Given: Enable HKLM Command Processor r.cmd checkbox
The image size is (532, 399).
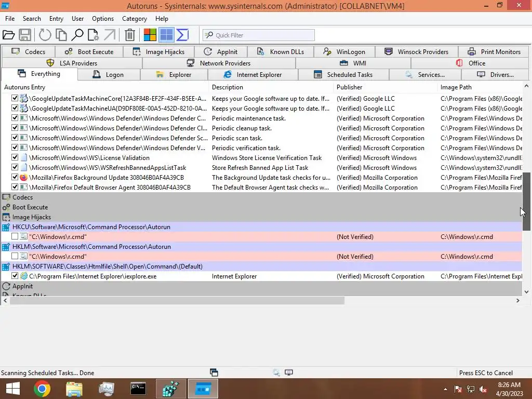Looking at the screenshot, I should [15, 256].
